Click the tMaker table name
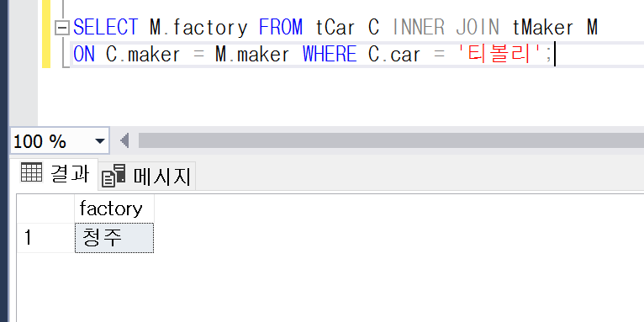The image size is (644, 322). tap(542, 28)
